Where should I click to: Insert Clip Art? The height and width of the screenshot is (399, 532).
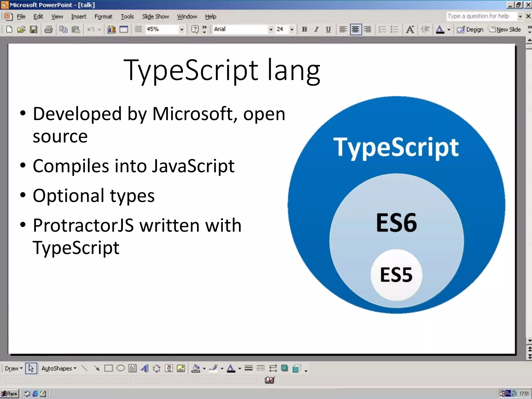(169, 368)
